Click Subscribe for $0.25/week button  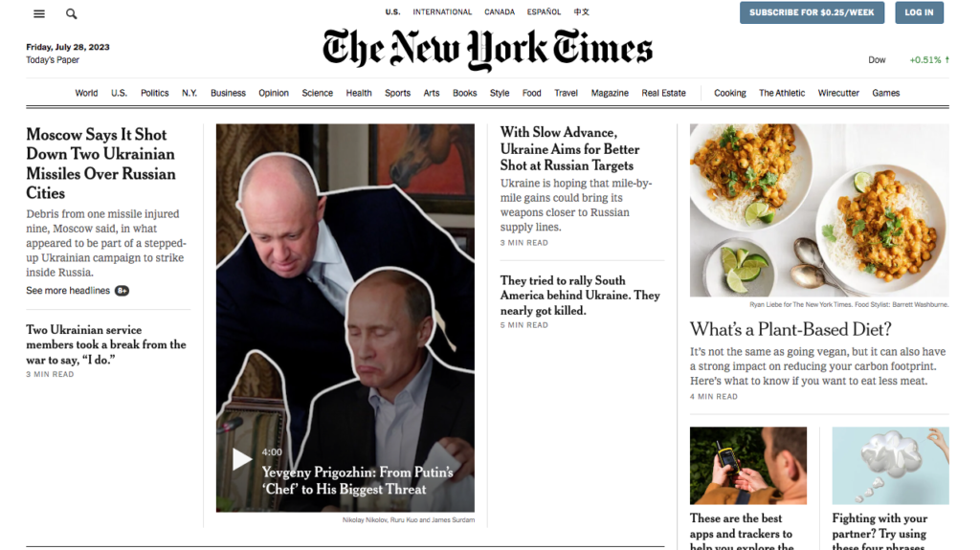[812, 12]
